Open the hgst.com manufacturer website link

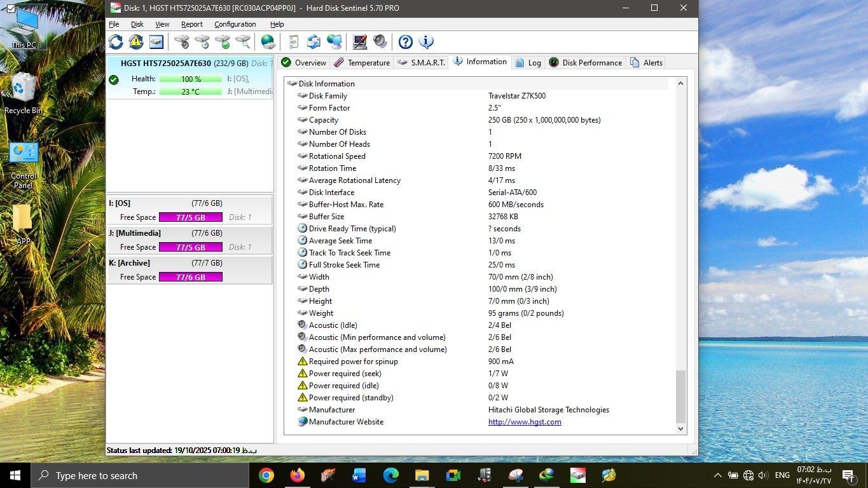[525, 422]
